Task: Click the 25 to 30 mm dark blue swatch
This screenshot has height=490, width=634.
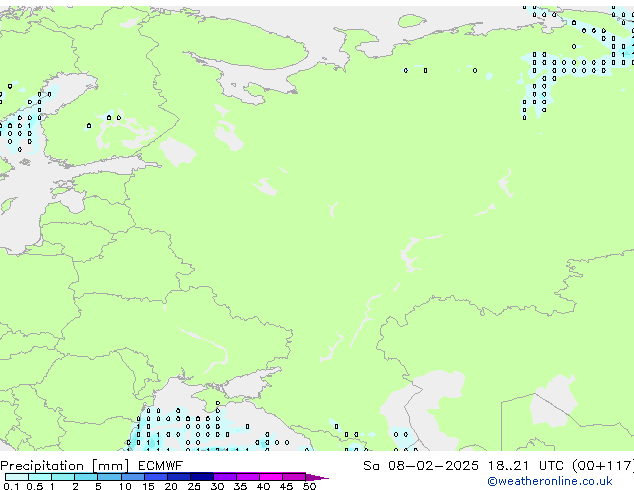Action: click(x=202, y=477)
